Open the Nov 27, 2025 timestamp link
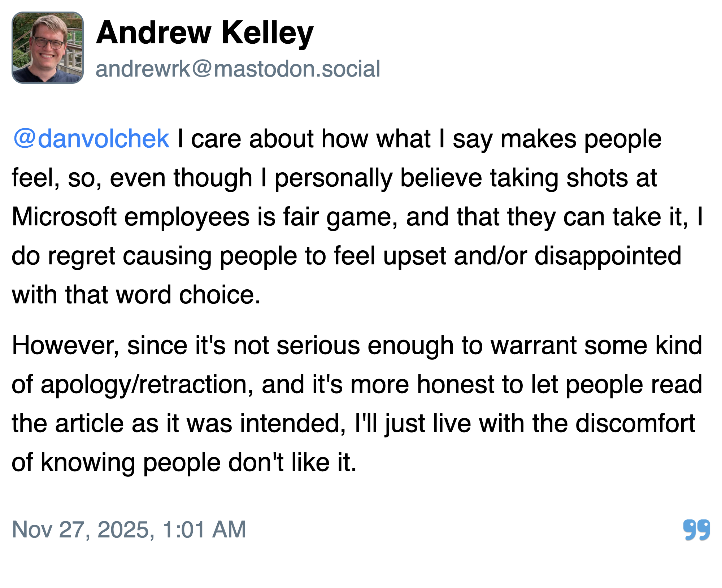Image resolution: width=722 pixels, height=588 pixels. click(129, 529)
